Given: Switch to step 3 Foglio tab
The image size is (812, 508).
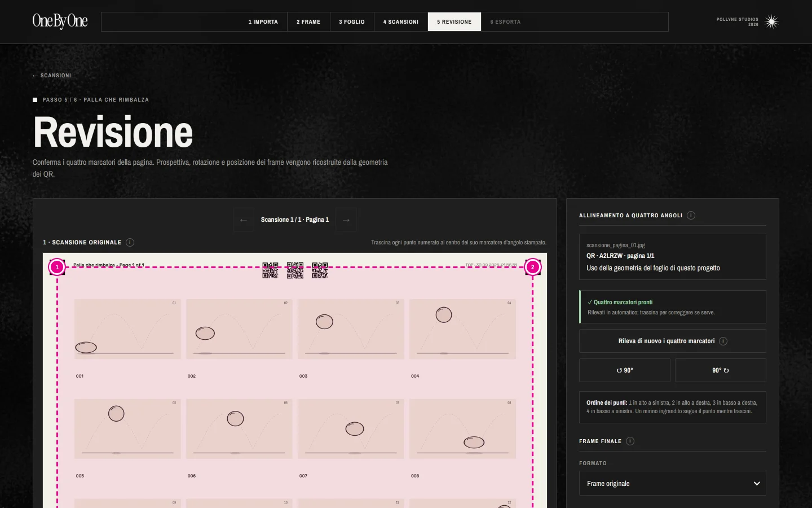Looking at the screenshot, I should [x=352, y=22].
